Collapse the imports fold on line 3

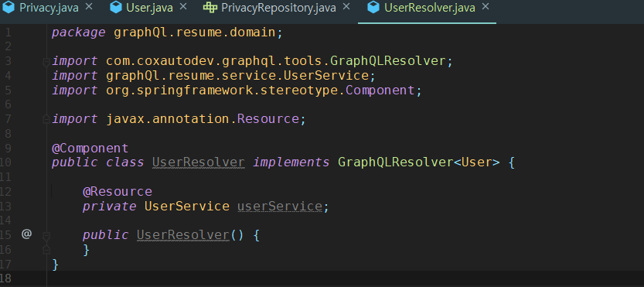tap(46, 62)
